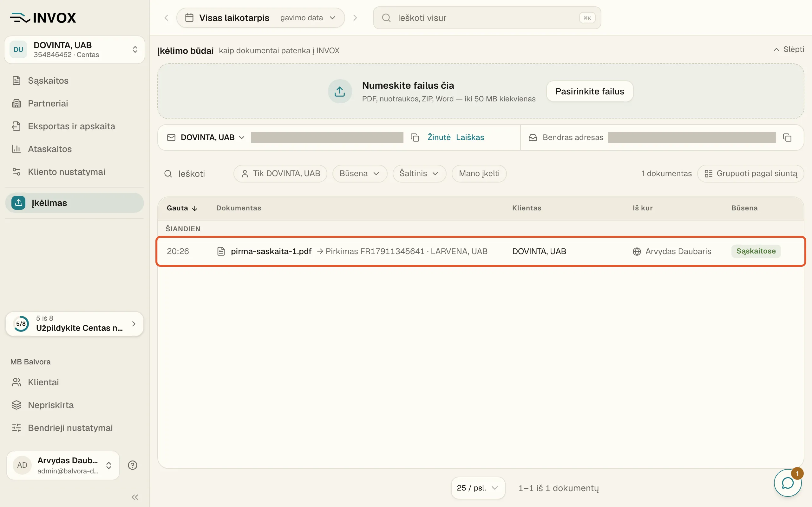Click the help question mark icon
This screenshot has height=507, width=812.
(133, 465)
